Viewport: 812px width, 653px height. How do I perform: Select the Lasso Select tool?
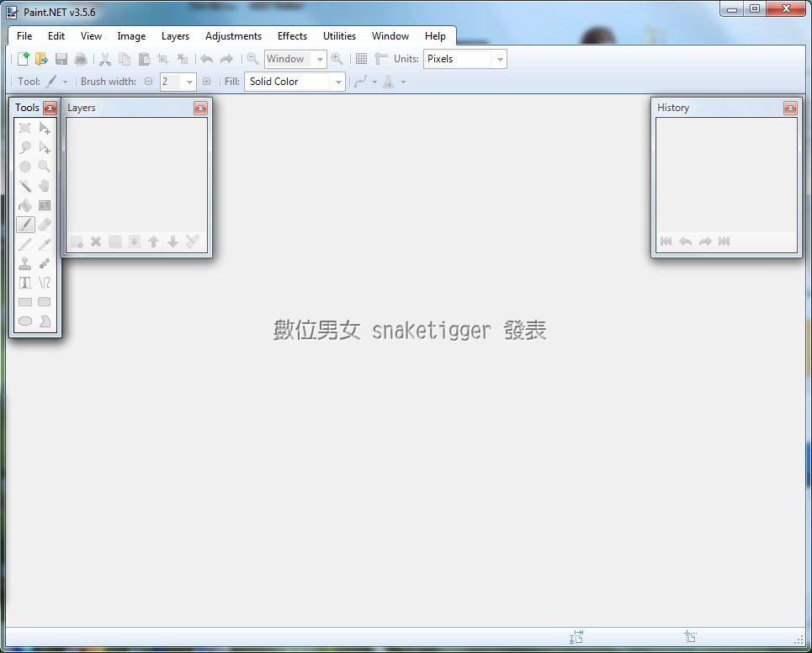tap(25, 147)
